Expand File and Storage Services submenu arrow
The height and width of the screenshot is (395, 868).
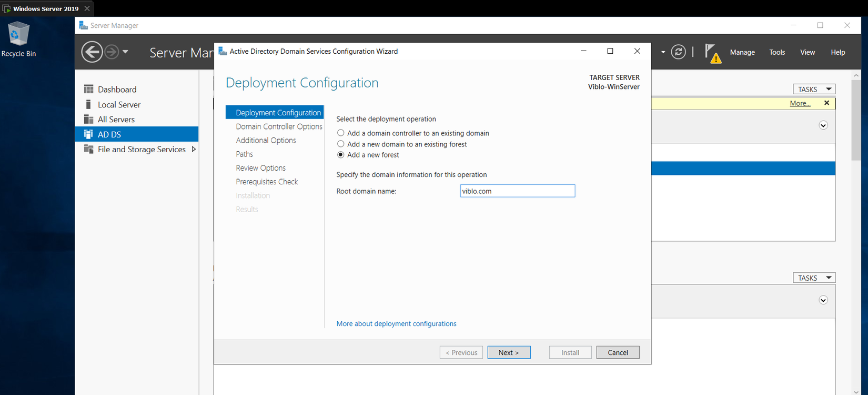tap(194, 150)
